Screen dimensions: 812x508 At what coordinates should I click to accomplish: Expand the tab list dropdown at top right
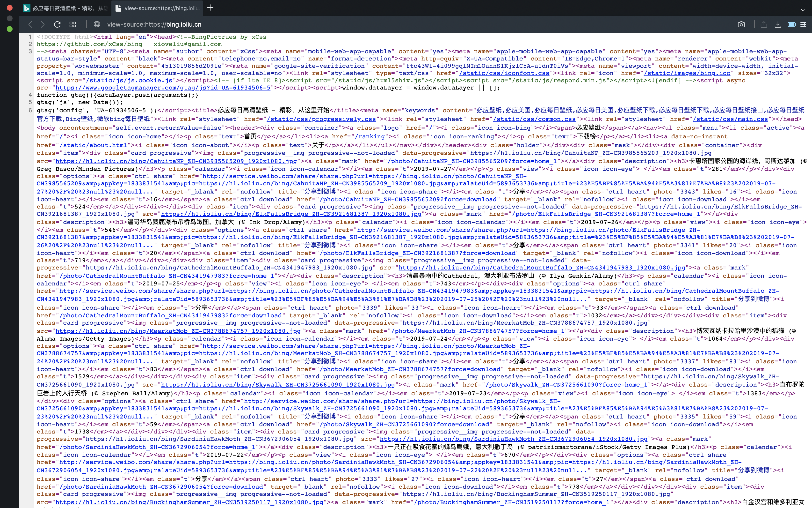click(803, 8)
